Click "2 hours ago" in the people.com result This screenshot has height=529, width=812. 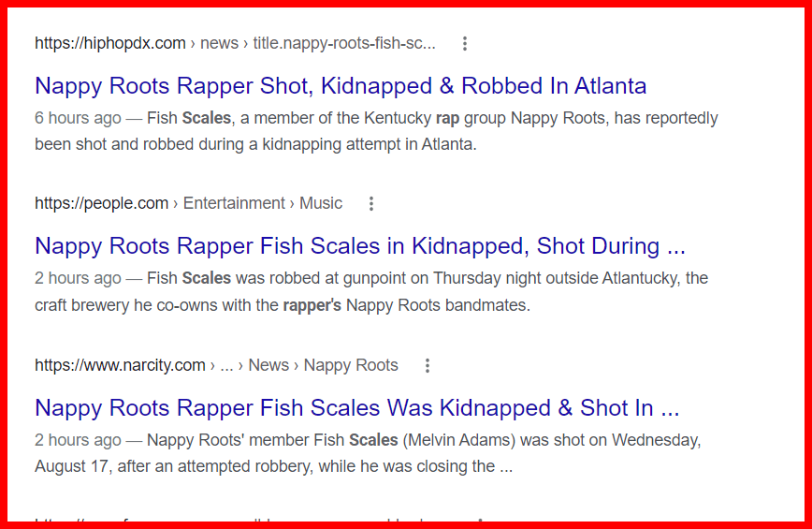click(78, 279)
